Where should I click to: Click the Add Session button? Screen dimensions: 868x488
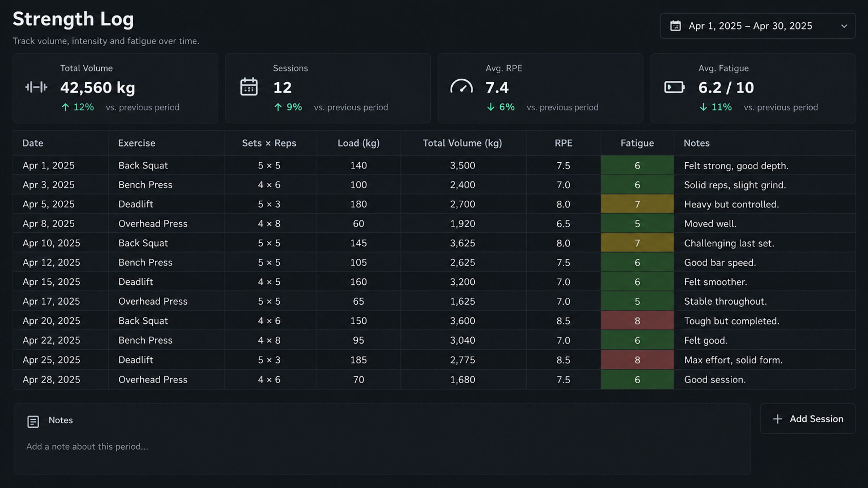pyautogui.click(x=808, y=419)
